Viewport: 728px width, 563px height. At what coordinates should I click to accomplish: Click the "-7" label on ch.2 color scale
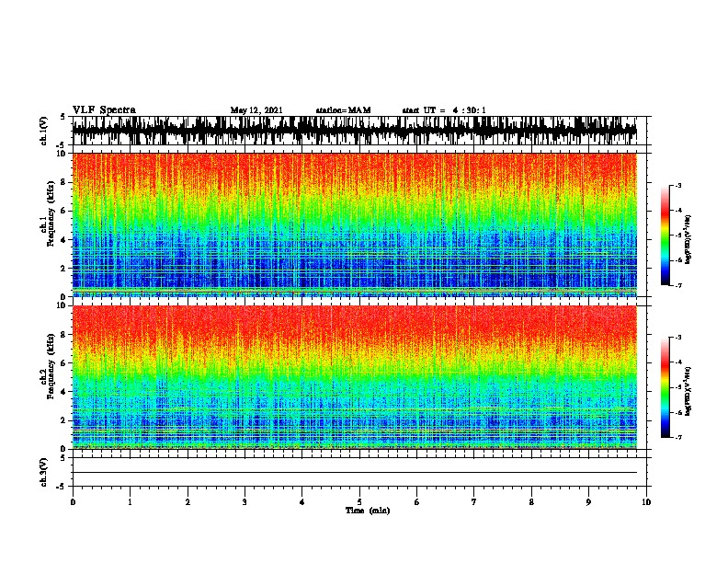click(x=678, y=438)
